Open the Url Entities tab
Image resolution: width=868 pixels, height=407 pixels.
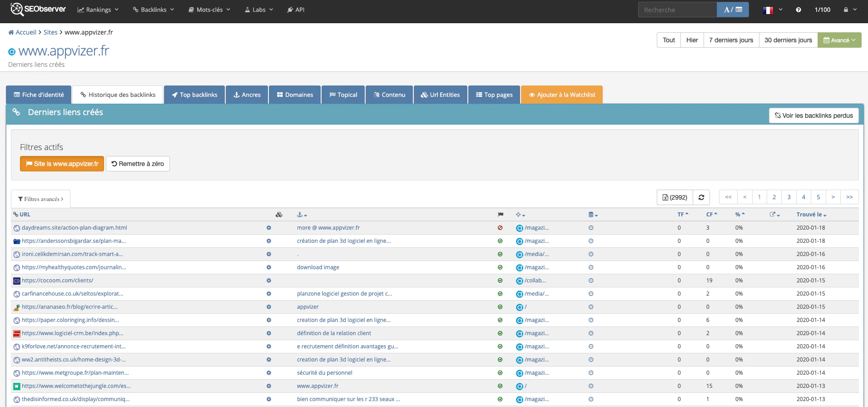[x=440, y=95]
